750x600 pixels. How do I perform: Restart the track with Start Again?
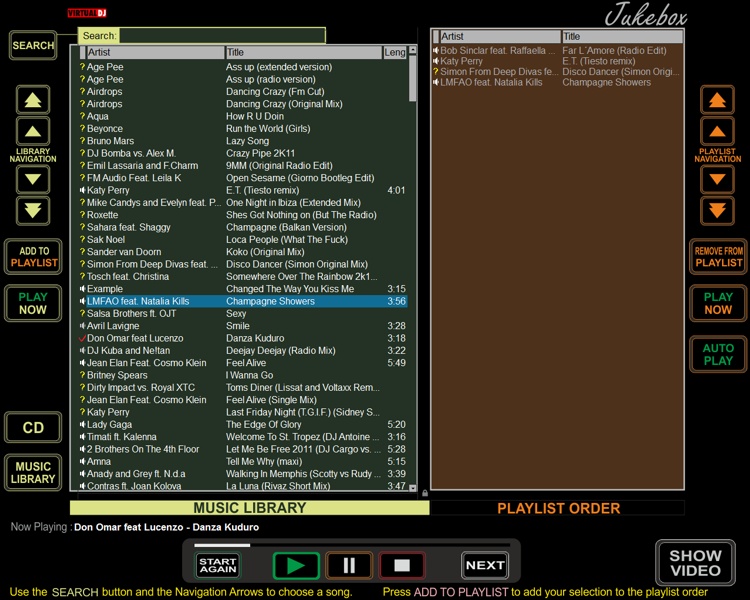(x=218, y=566)
